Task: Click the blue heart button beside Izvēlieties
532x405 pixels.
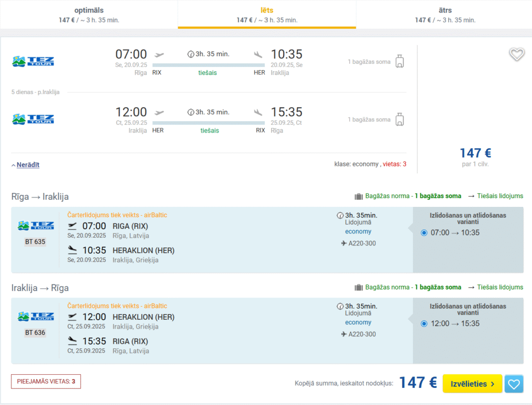Action: coord(514,384)
